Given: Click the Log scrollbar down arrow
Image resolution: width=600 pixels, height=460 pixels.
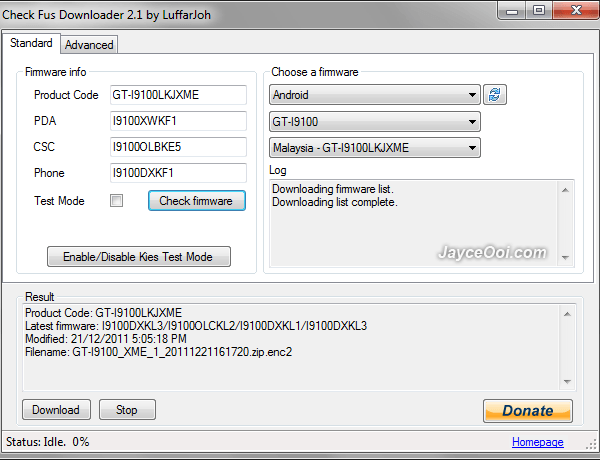Looking at the screenshot, I should (x=566, y=258).
